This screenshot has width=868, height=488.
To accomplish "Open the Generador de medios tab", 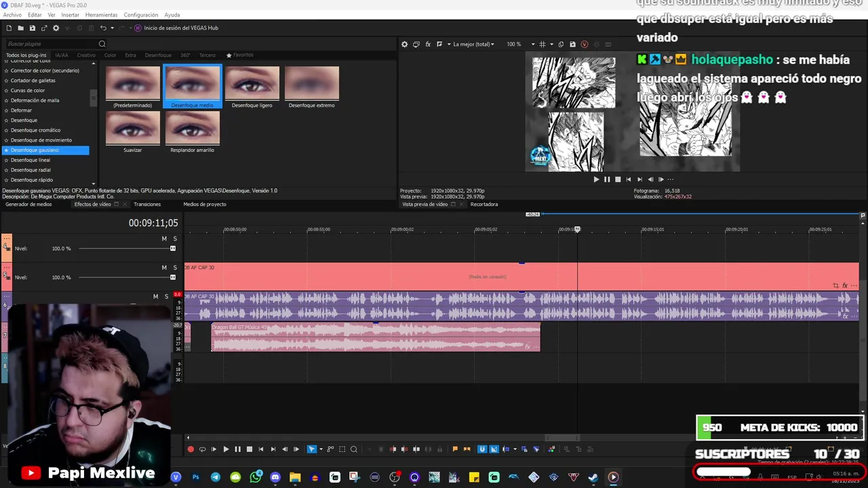I will coord(28,204).
